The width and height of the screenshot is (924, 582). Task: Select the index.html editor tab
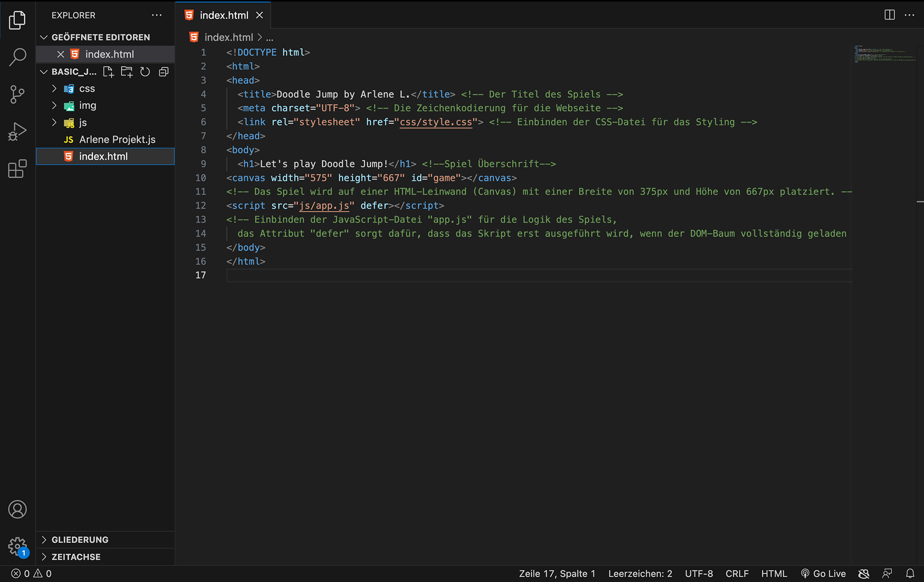(x=223, y=15)
